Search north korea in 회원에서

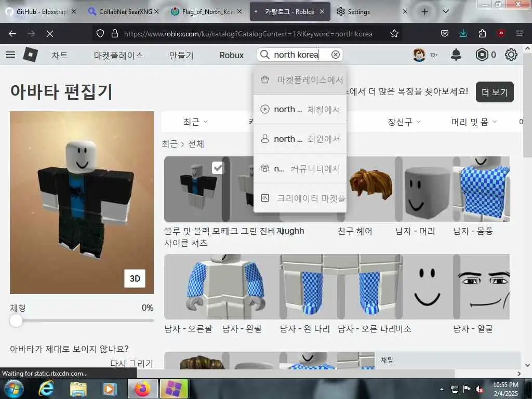pos(300,139)
